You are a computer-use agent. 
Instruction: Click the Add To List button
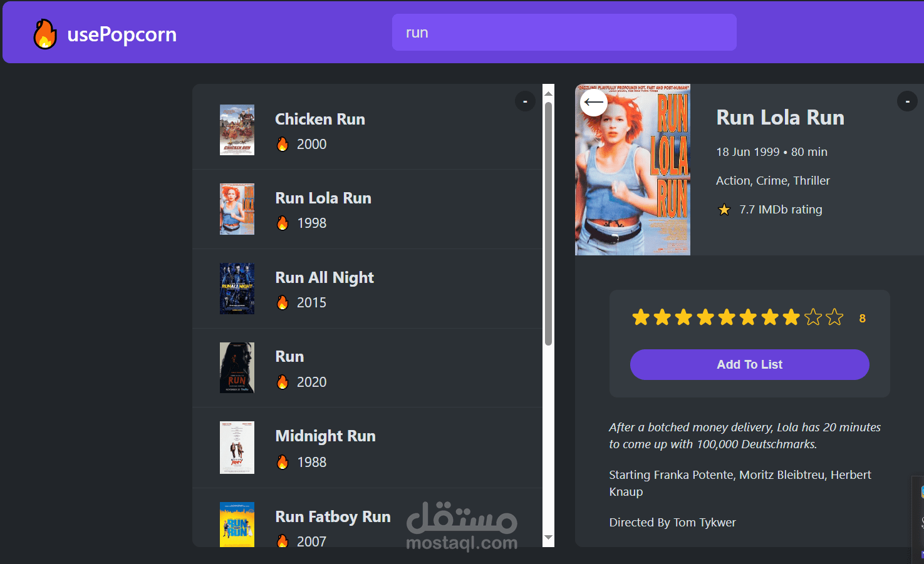pos(749,364)
